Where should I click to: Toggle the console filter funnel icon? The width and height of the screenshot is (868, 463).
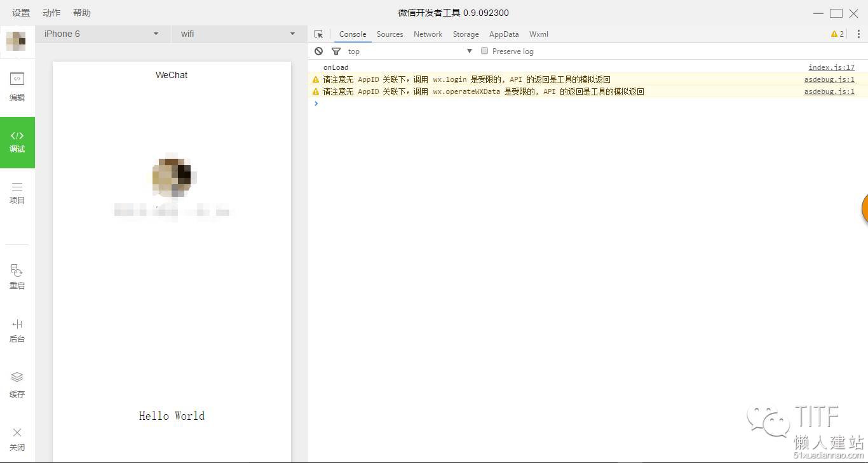[336, 51]
